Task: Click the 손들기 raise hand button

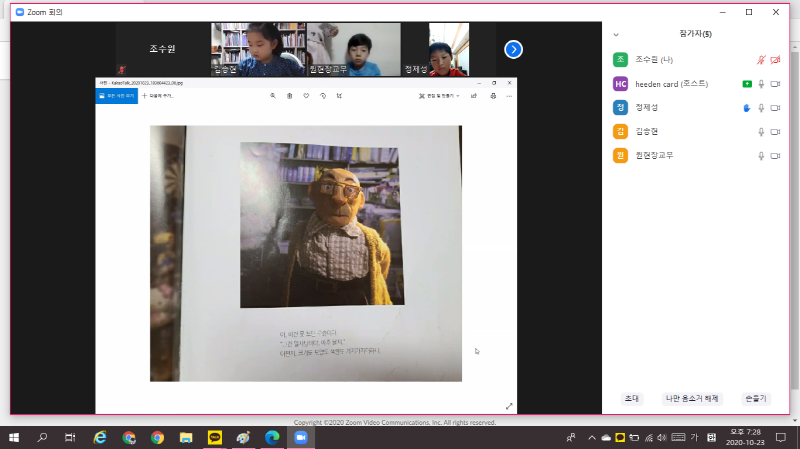Action: pos(756,398)
